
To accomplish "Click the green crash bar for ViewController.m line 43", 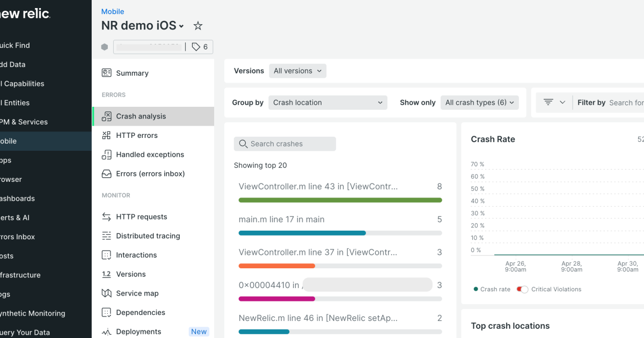I will (x=340, y=200).
